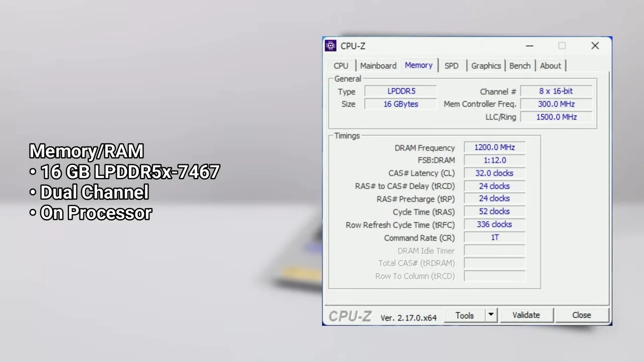Click the Mem Controller Freq. label
The image size is (644, 362).
(x=480, y=104)
